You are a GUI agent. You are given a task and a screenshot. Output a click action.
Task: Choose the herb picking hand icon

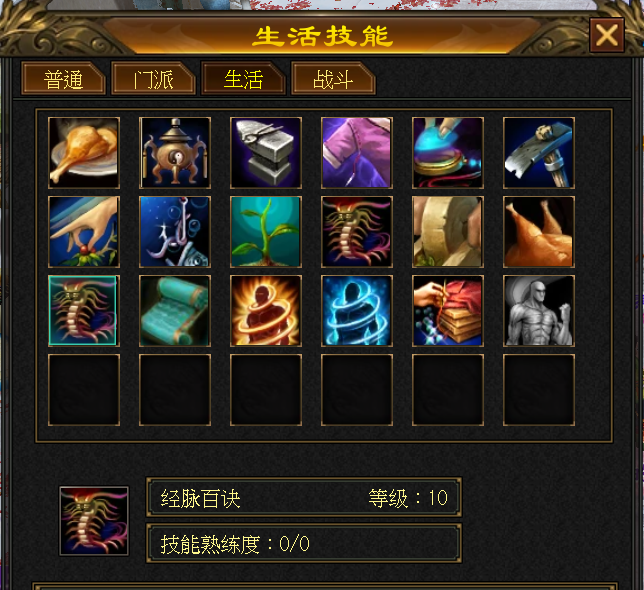click(84, 232)
